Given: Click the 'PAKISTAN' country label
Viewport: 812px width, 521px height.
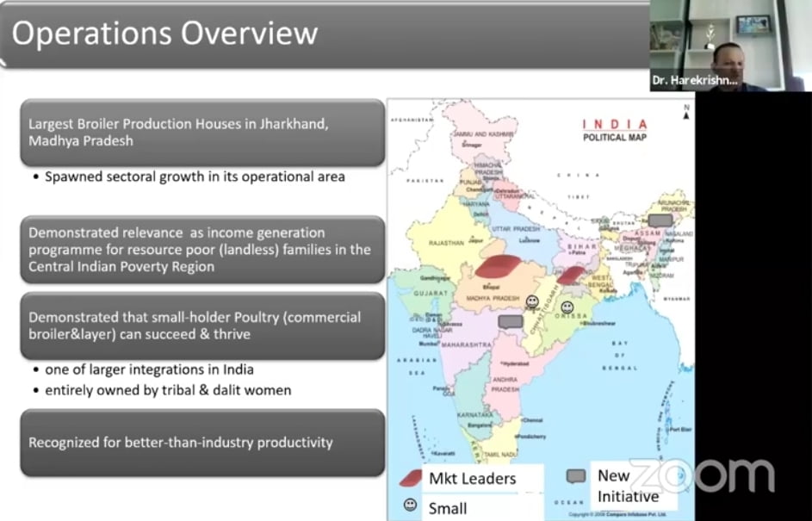Looking at the screenshot, I should click(x=425, y=181).
